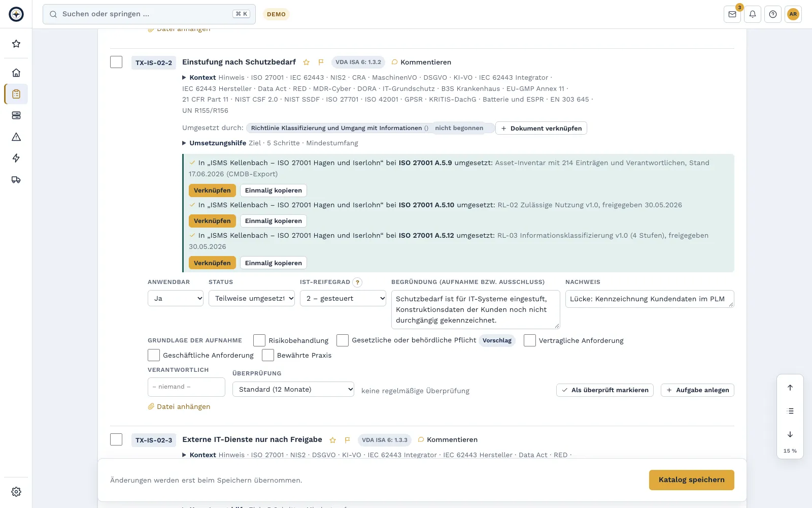The height and width of the screenshot is (508, 812).
Task: Open the favorites star in the sidebar
Action: coord(16,44)
